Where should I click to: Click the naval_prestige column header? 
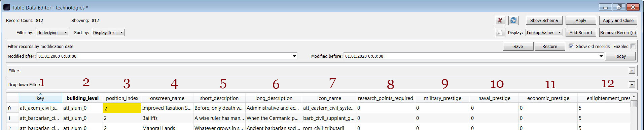pos(494,98)
